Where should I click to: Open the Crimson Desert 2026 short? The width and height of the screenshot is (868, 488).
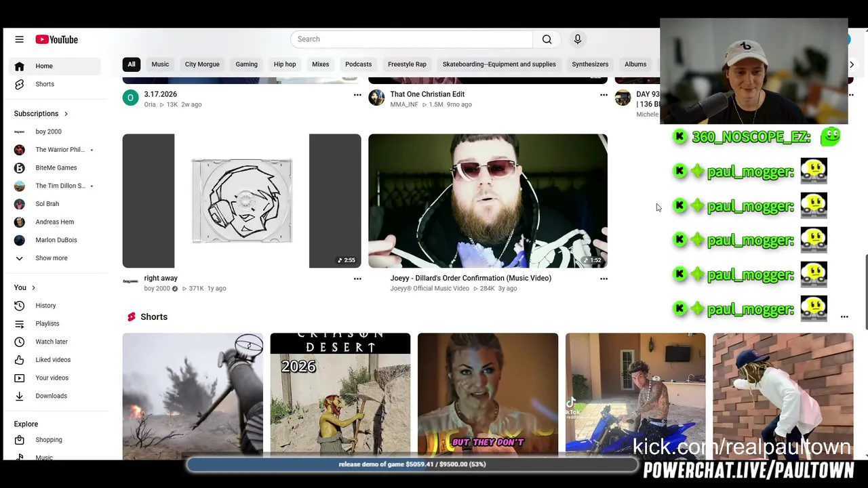340,395
